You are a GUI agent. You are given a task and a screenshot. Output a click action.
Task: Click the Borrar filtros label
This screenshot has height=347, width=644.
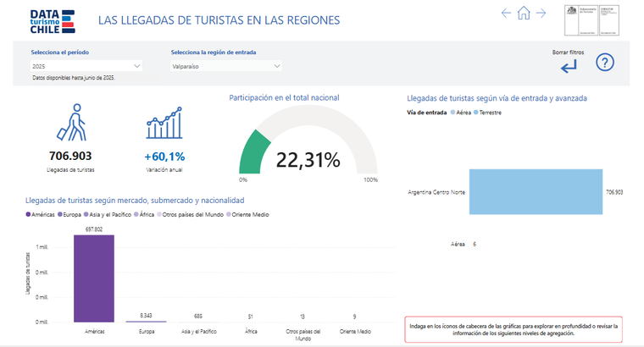(567, 52)
